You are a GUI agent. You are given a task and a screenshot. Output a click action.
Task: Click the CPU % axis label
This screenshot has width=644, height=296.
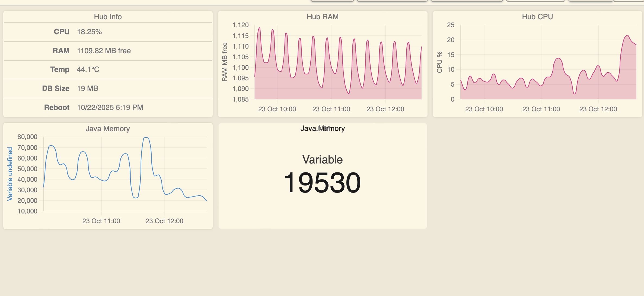coord(439,62)
